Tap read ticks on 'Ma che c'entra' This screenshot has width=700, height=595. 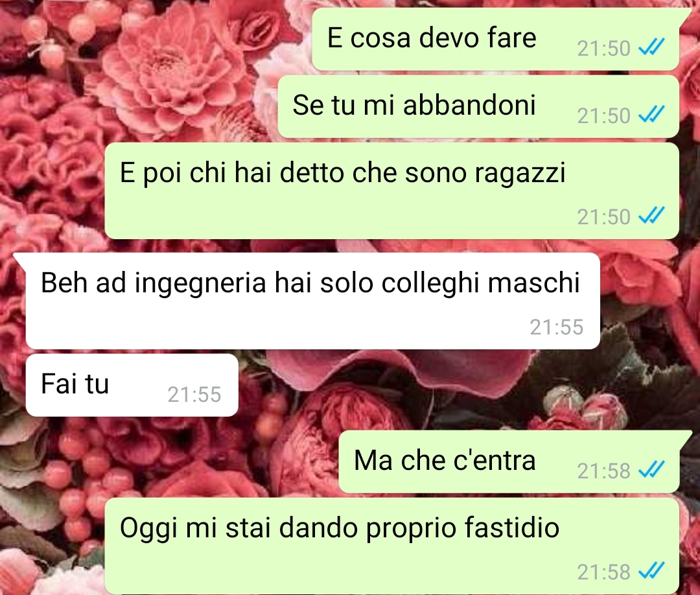click(651, 469)
